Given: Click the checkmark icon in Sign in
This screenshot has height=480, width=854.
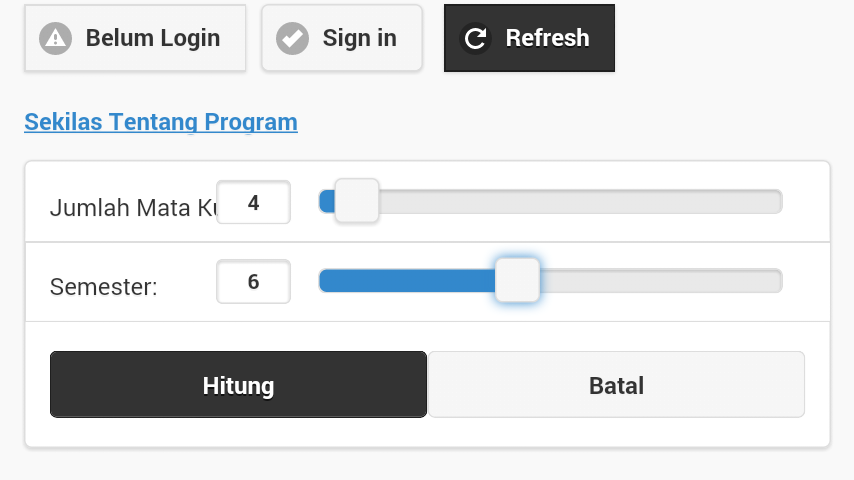Looking at the screenshot, I should [x=292, y=39].
